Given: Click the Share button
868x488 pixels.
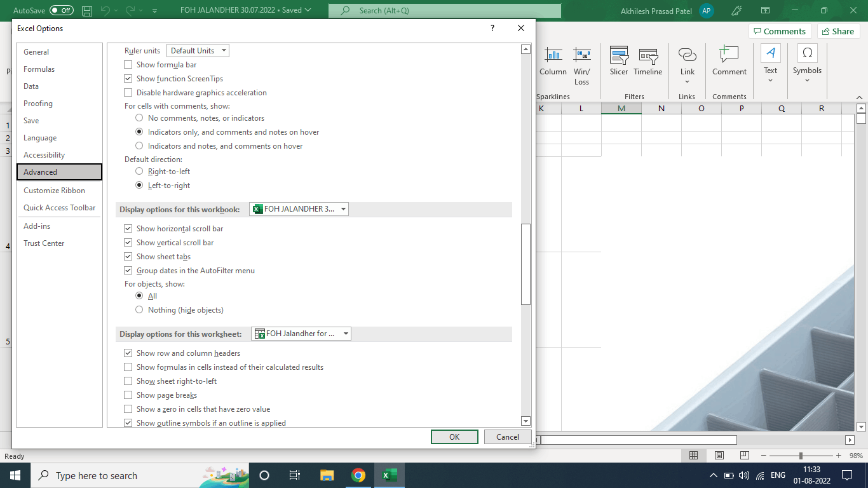Looking at the screenshot, I should pyautogui.click(x=838, y=31).
